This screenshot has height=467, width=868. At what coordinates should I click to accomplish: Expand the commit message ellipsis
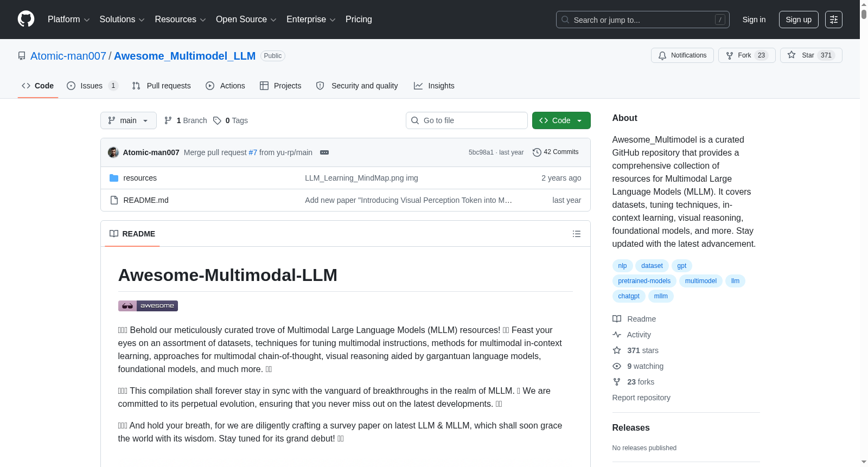pyautogui.click(x=324, y=152)
